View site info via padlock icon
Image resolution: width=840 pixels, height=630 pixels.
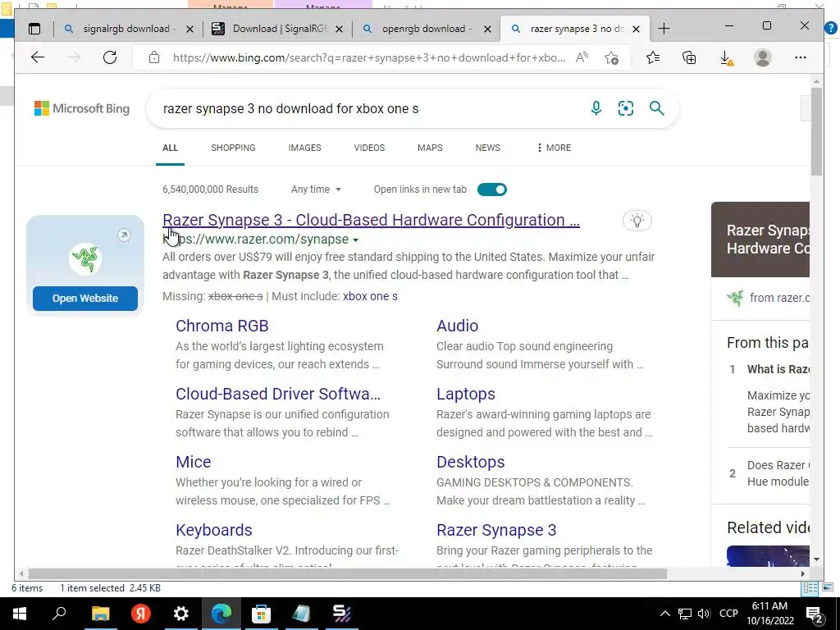(x=154, y=57)
